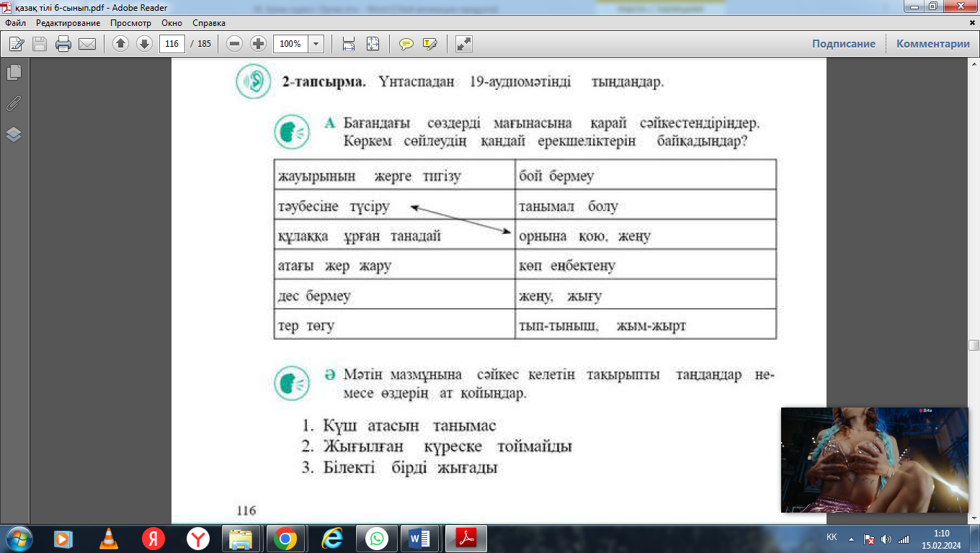Open the Yandex red circle taskbar icon

153,538
